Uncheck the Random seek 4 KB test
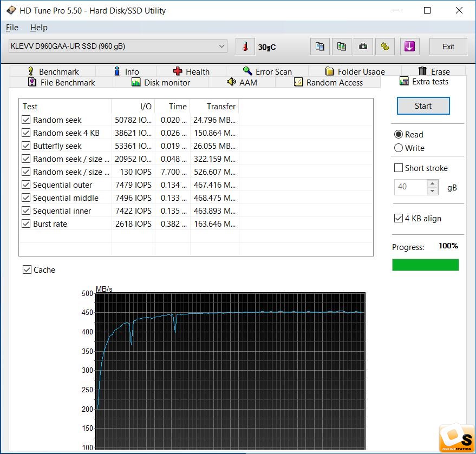Viewport: 476px width, 454px height. point(26,133)
